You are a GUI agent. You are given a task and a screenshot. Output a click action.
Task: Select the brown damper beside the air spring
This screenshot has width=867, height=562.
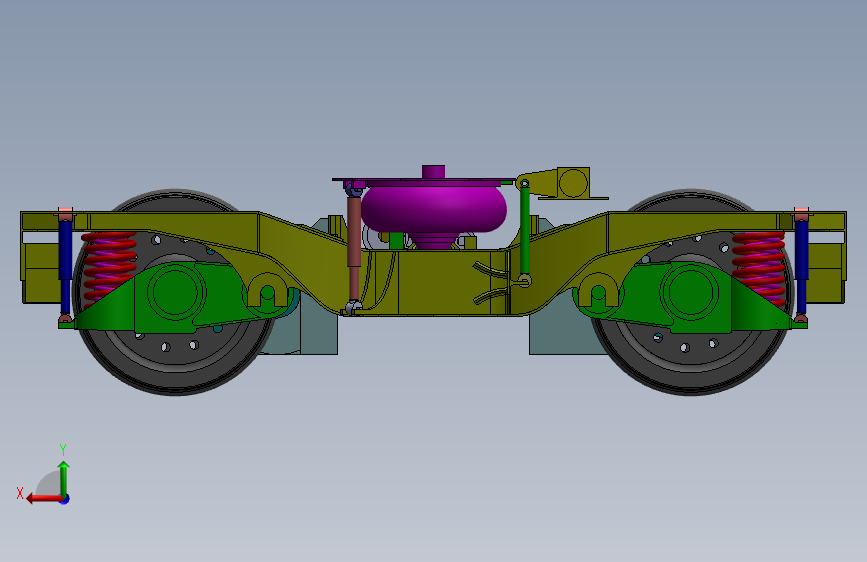coord(353,247)
